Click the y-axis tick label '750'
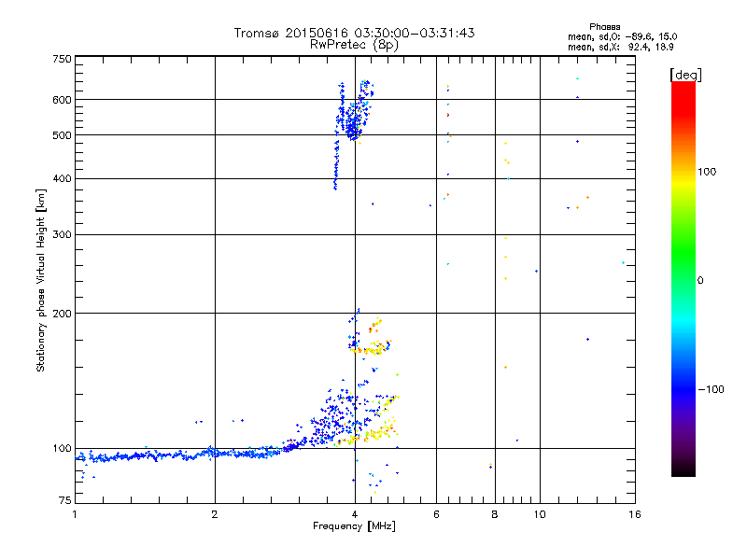This screenshot has width=747, height=560. (62, 59)
